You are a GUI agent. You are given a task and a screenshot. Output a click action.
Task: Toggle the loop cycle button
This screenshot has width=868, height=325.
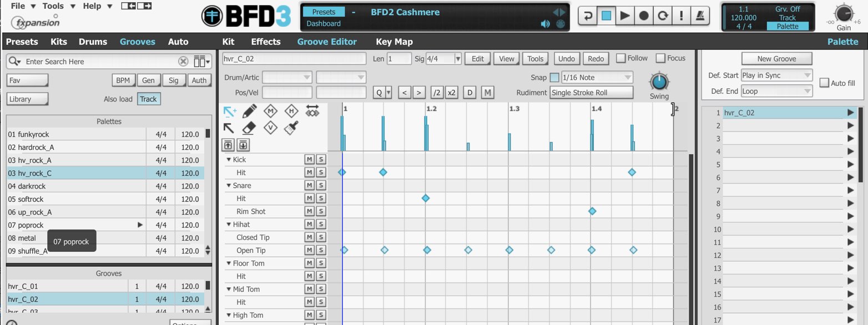tap(662, 16)
